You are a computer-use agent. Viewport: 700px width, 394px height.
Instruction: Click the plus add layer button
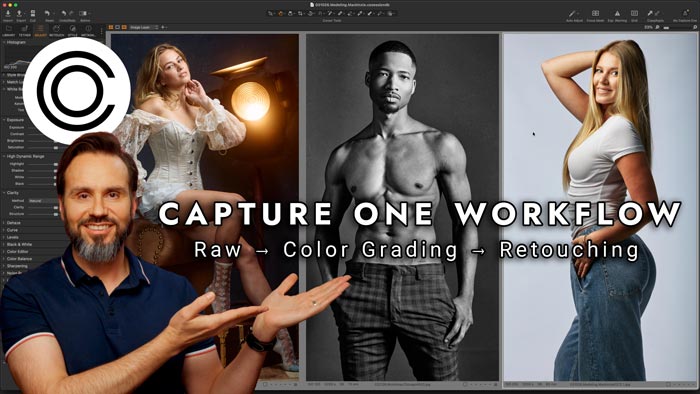click(x=163, y=27)
